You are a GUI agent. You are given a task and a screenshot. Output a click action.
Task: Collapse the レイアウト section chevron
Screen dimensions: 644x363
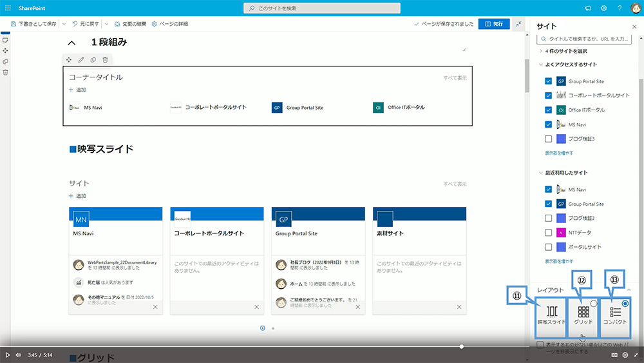629,290
